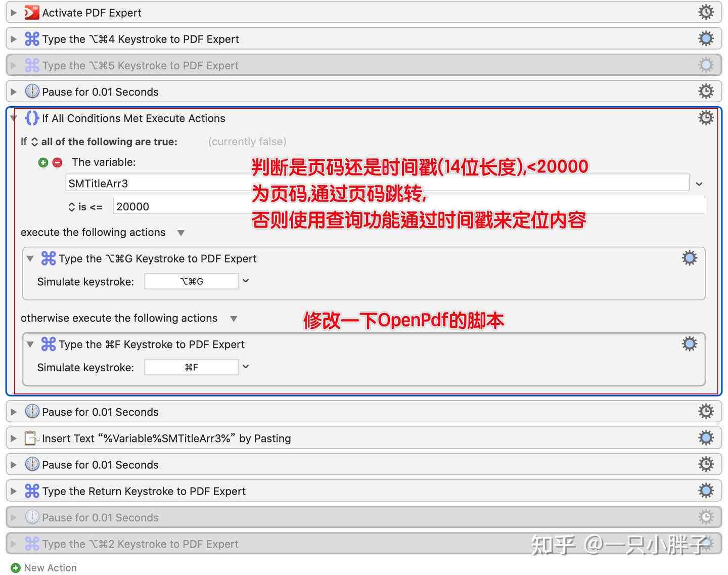Collapse the ⌘F Keystroke action
This screenshot has height=575, width=728.
[30, 344]
